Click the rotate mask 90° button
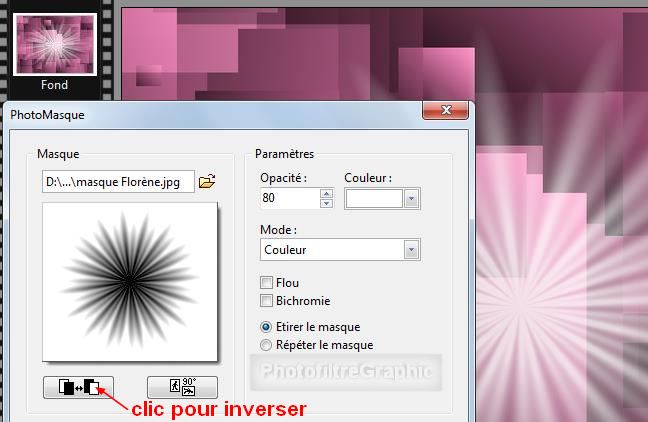The width and height of the screenshot is (648, 422). pyautogui.click(x=181, y=386)
